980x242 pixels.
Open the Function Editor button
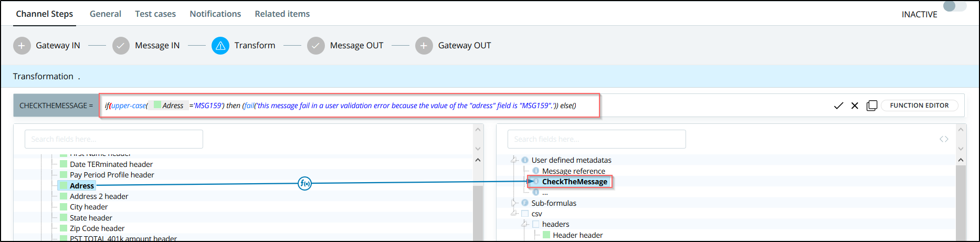(x=919, y=106)
